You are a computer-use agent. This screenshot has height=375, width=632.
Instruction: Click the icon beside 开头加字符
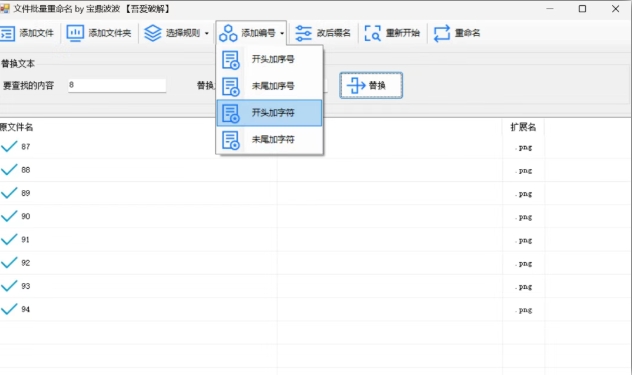tap(231, 113)
